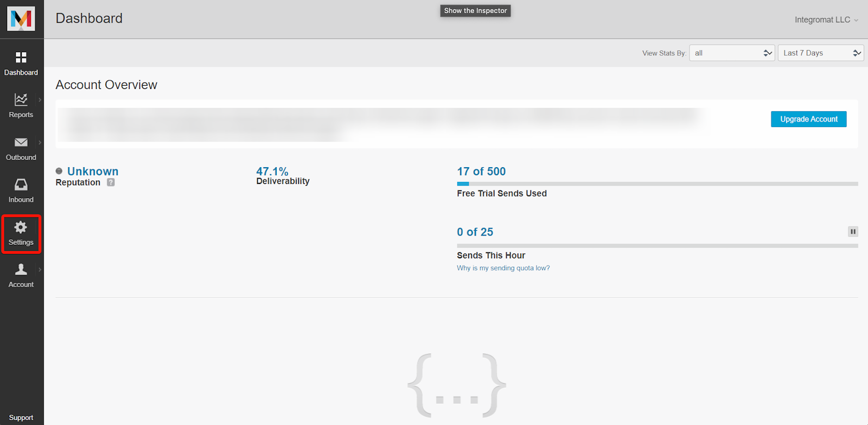
Task: Click the Reputation help question mark
Action: (x=111, y=182)
